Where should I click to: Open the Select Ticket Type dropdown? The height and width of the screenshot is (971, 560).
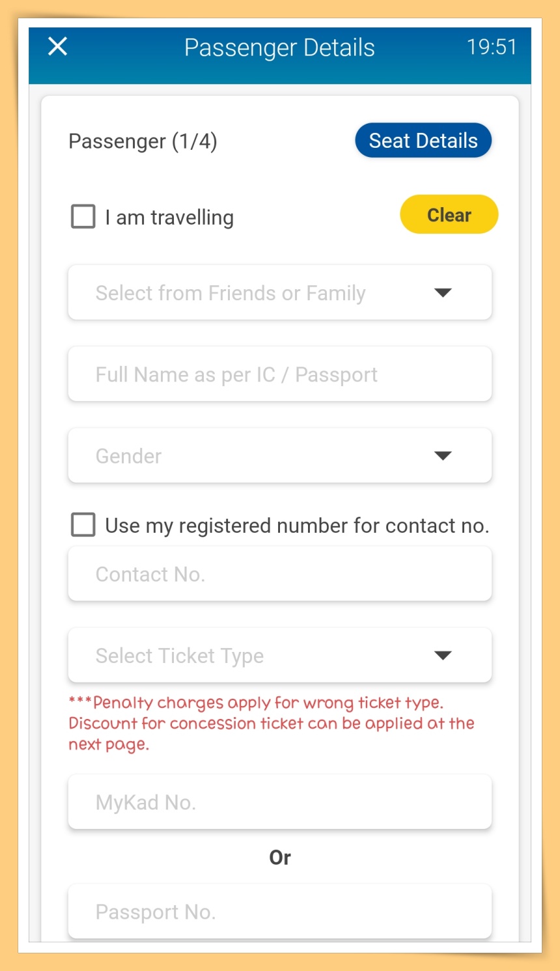pyautogui.click(x=260, y=656)
